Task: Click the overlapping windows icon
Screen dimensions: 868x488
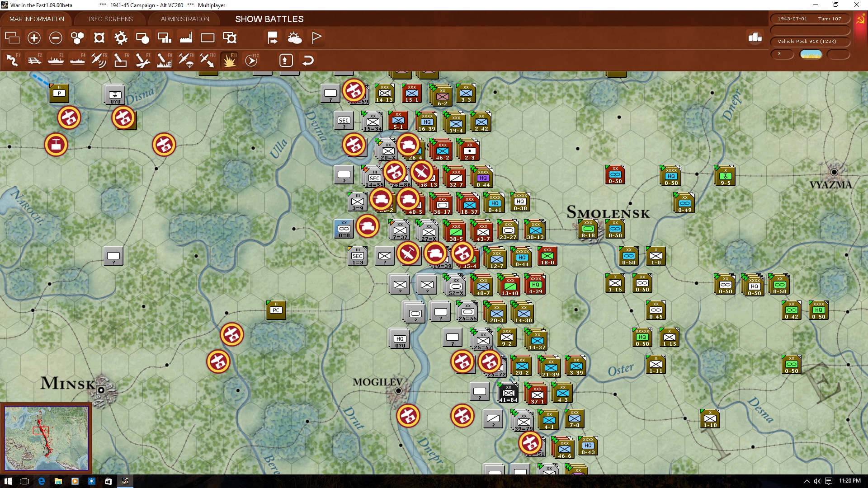Action: [x=12, y=38]
